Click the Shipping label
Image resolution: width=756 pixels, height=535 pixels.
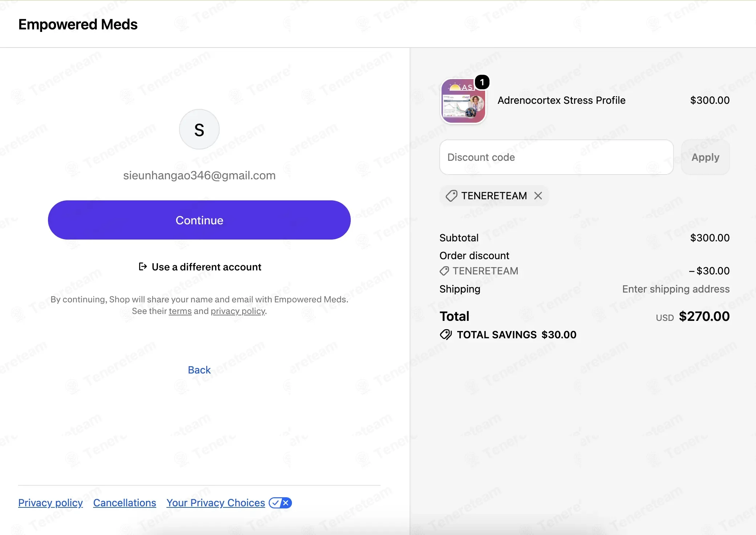click(x=460, y=289)
